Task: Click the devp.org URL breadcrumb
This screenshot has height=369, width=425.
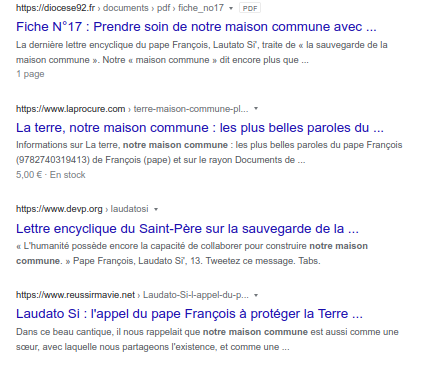Action: (82, 209)
